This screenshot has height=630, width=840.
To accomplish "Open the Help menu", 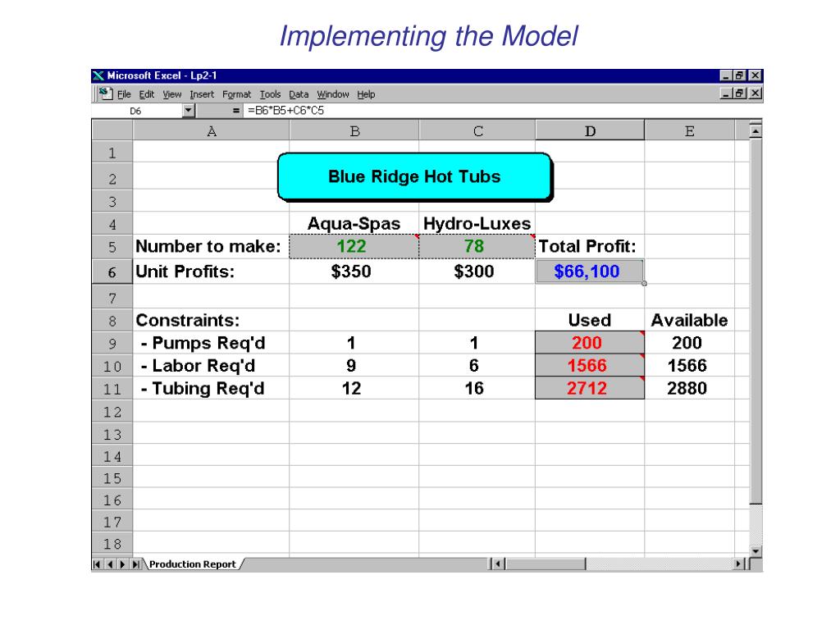I will [x=366, y=94].
